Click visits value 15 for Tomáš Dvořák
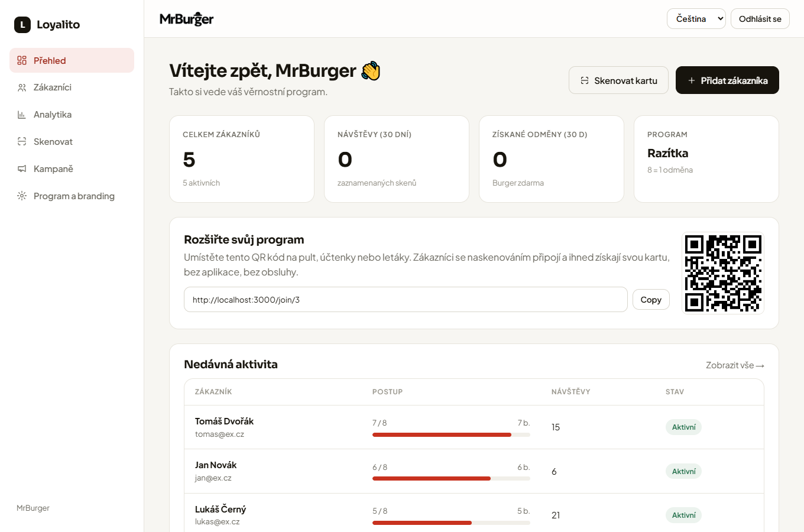This screenshot has width=804, height=532. coord(556,427)
